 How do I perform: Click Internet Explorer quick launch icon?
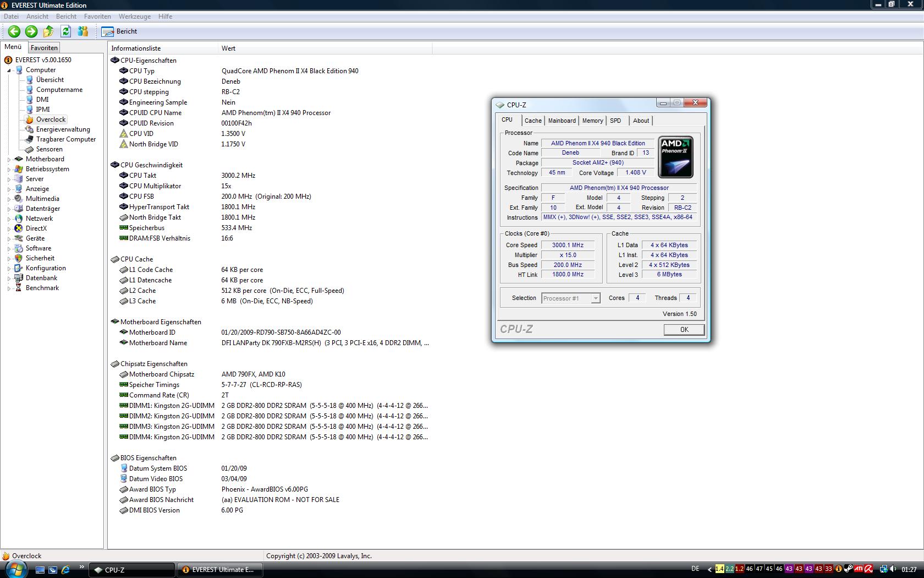click(65, 570)
